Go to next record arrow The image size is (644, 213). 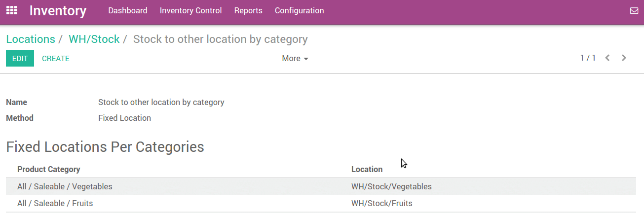[x=624, y=58]
